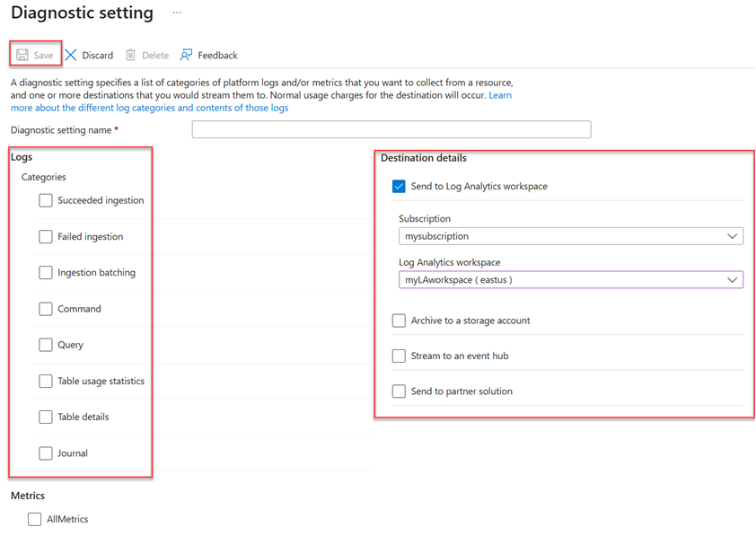Image resolution: width=756 pixels, height=536 pixels.
Task: Enable Table usage statistics logging
Action: pyautogui.click(x=45, y=381)
